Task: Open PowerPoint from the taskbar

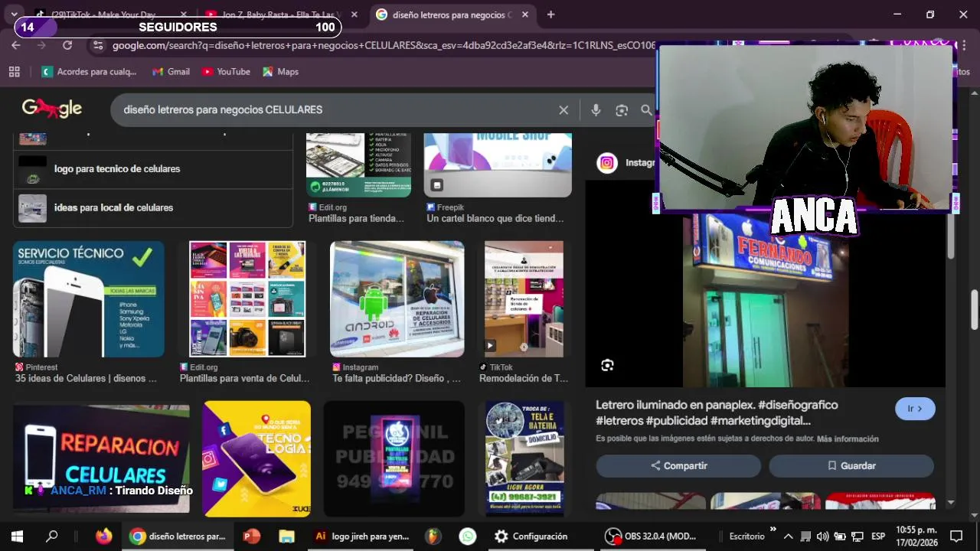Action: click(x=251, y=536)
